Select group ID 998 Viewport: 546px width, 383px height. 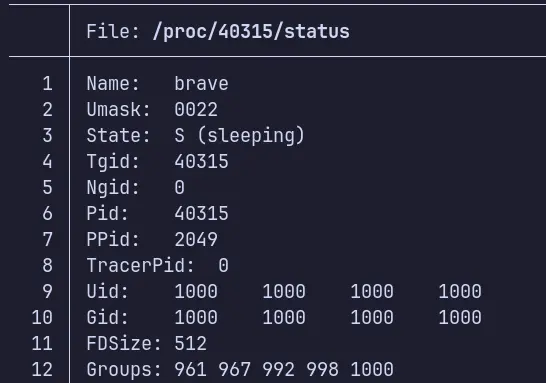pos(322,369)
